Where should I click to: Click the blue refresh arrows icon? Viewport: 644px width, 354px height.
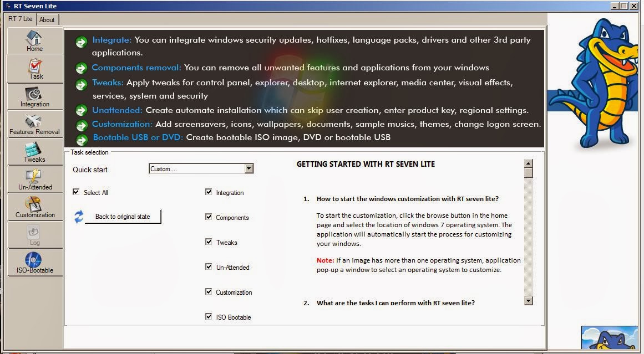pyautogui.click(x=79, y=217)
